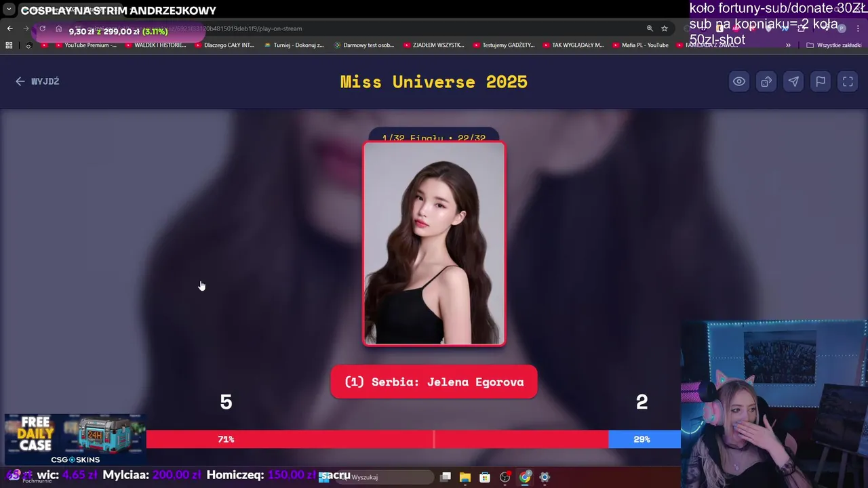Click the zoom magnifier icon in address bar
The width and height of the screenshot is (868, 488).
tap(650, 28)
